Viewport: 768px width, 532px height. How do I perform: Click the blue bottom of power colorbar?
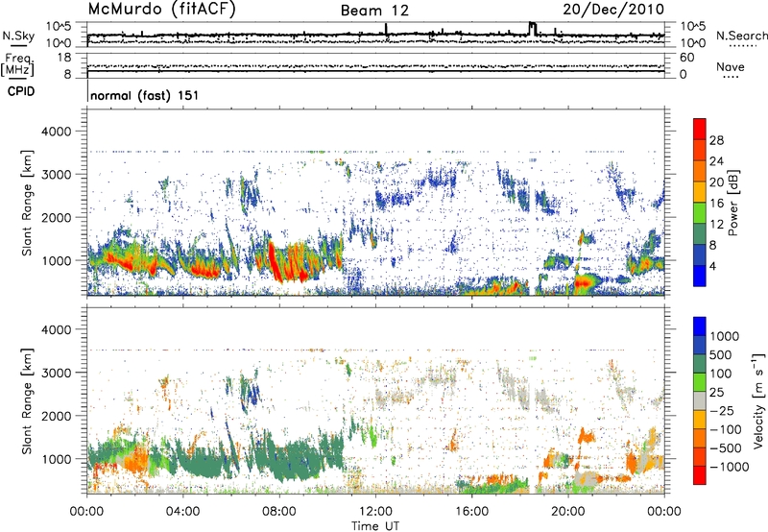(700, 277)
